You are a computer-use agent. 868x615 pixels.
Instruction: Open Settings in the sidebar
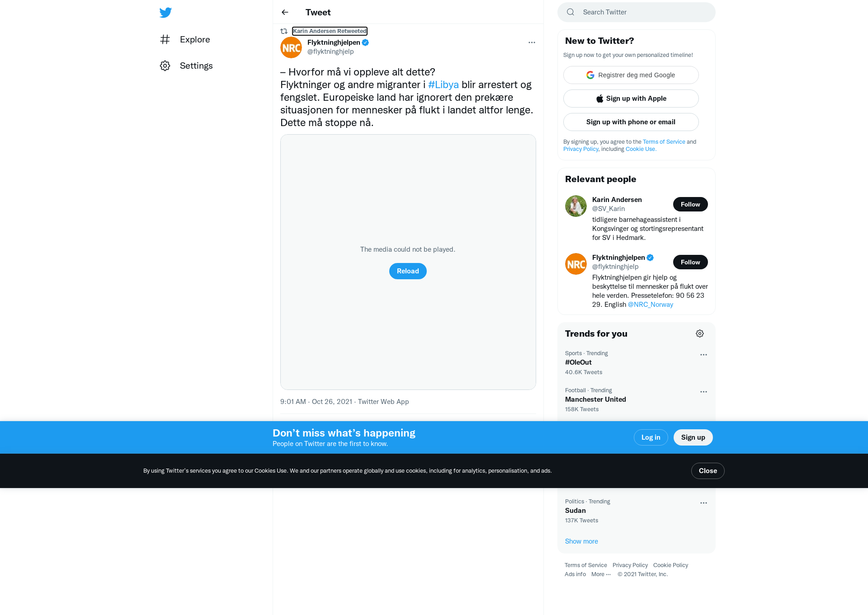pyautogui.click(x=186, y=66)
